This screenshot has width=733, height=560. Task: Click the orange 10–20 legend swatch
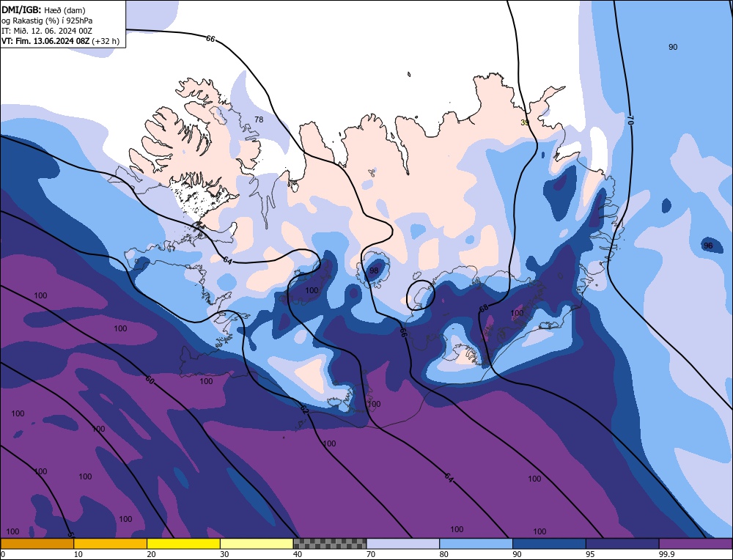click(x=111, y=544)
